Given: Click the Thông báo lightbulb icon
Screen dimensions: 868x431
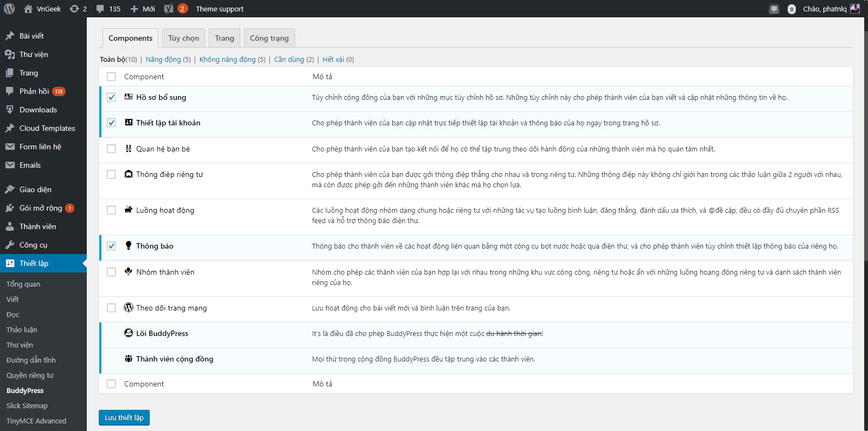Looking at the screenshot, I should (129, 245).
